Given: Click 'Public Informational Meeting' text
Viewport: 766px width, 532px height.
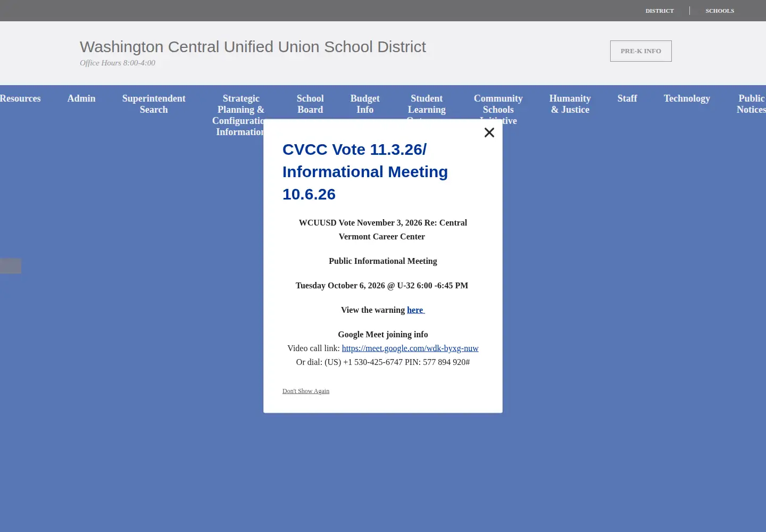Looking at the screenshot, I should [383, 261].
